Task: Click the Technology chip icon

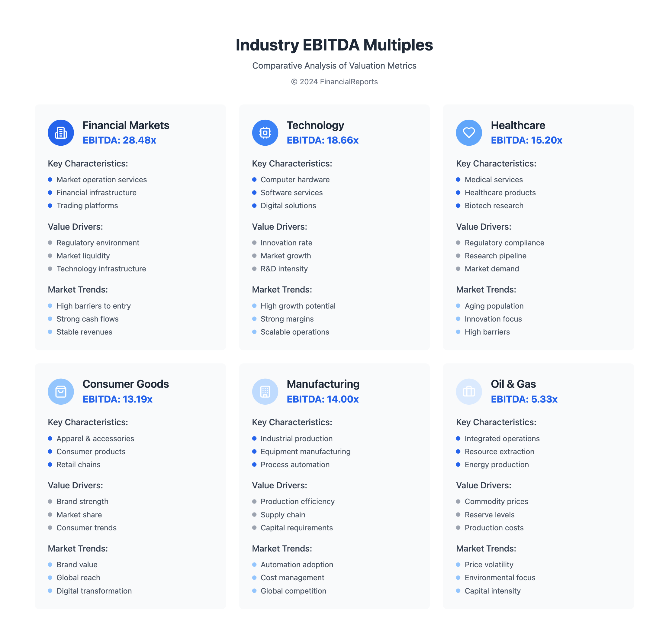Action: tap(265, 132)
